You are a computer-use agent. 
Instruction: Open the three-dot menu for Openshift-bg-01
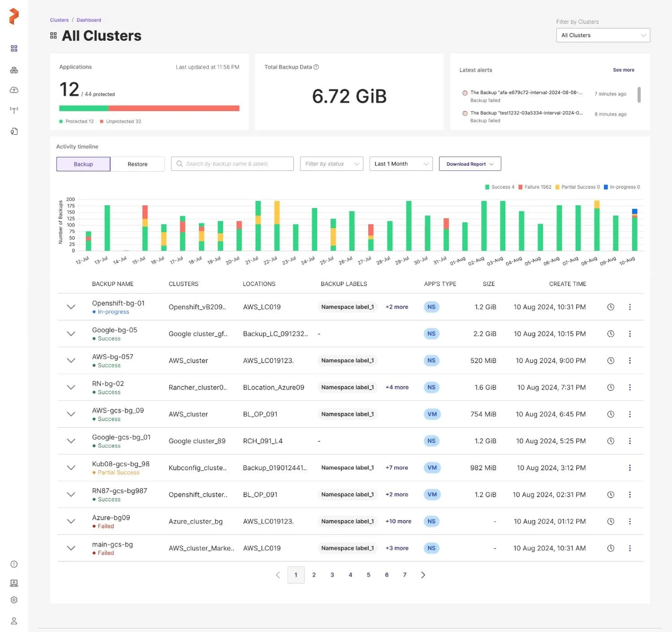[x=630, y=307]
